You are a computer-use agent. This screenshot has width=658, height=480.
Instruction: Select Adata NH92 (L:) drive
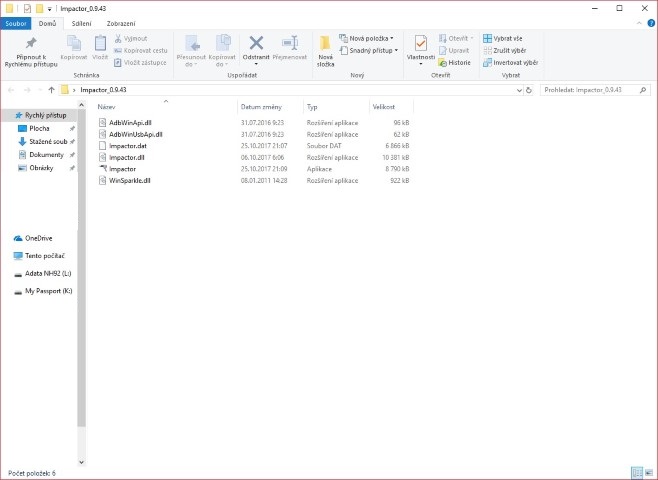(x=42, y=274)
